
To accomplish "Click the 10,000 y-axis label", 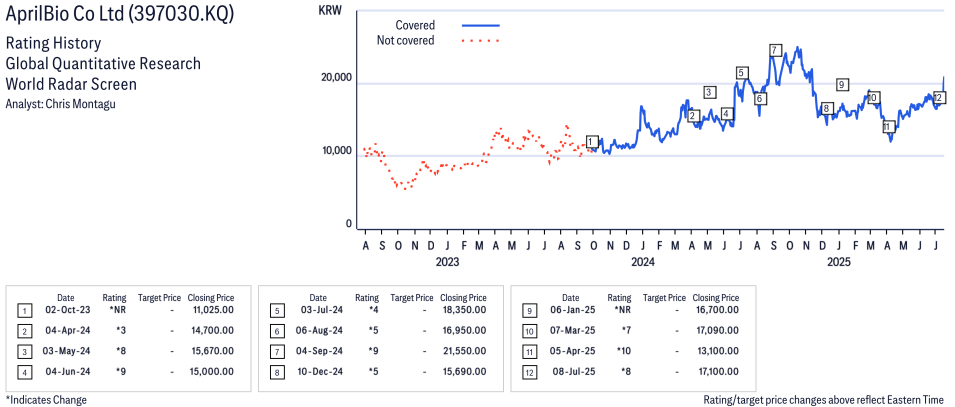I will pos(337,150).
